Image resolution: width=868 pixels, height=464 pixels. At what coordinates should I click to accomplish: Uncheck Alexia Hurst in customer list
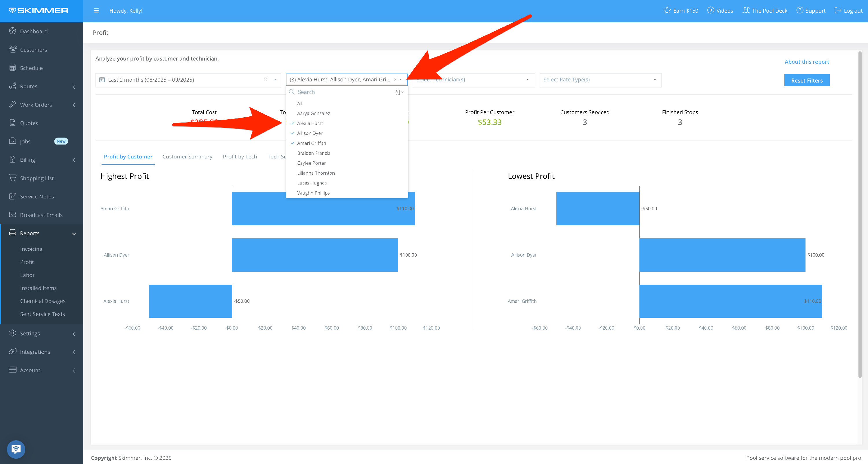click(310, 123)
